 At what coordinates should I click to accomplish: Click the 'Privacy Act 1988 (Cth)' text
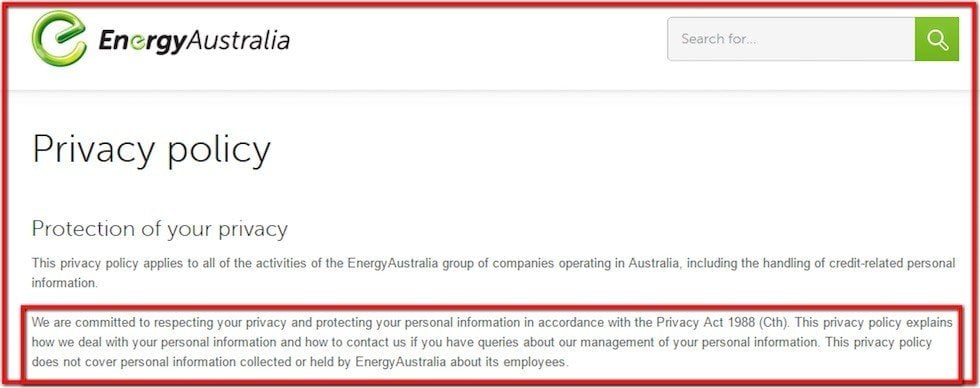[x=724, y=323]
